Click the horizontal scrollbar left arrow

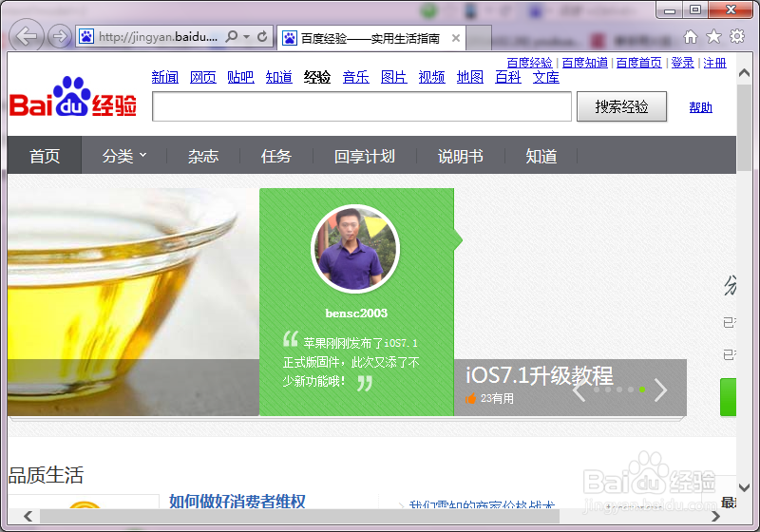[28, 516]
